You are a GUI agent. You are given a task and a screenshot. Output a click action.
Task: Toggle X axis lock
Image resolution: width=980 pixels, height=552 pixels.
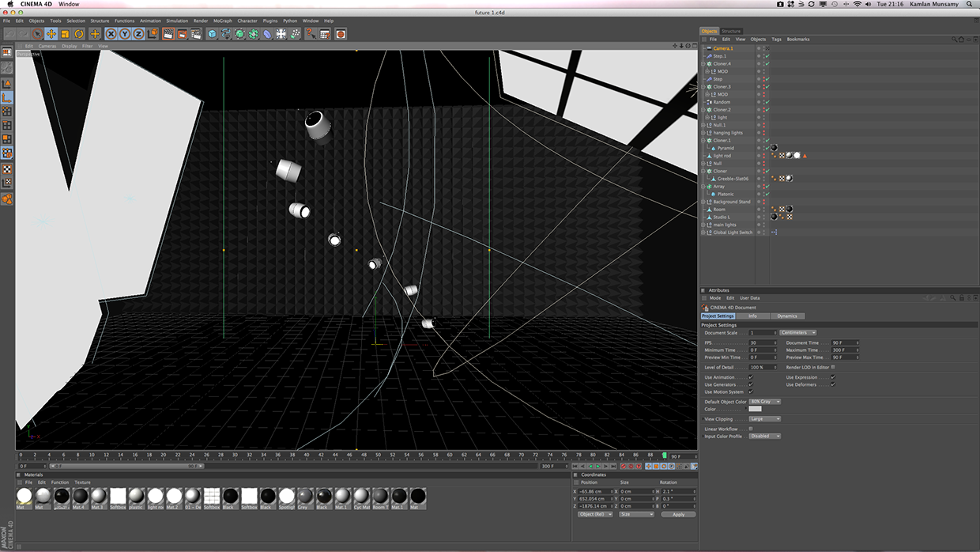[111, 34]
